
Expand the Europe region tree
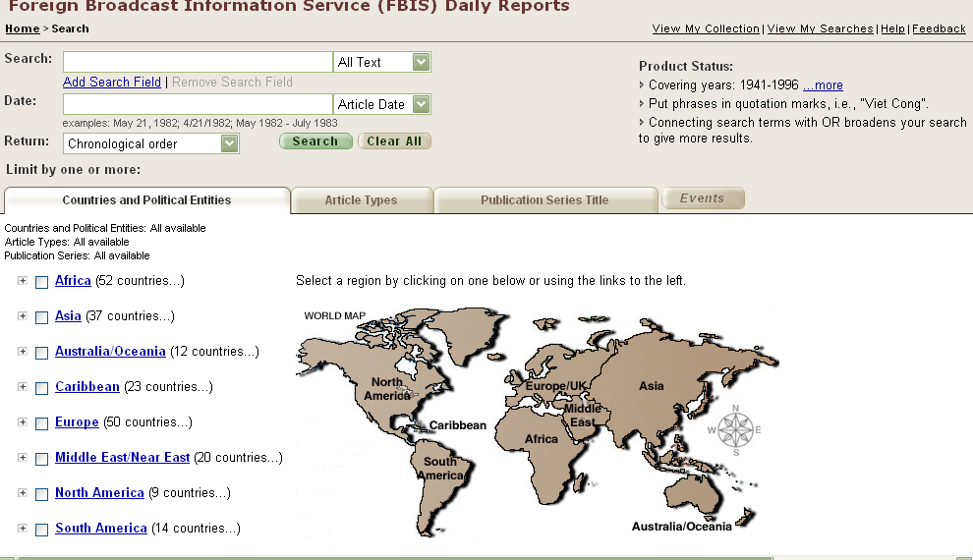23,422
